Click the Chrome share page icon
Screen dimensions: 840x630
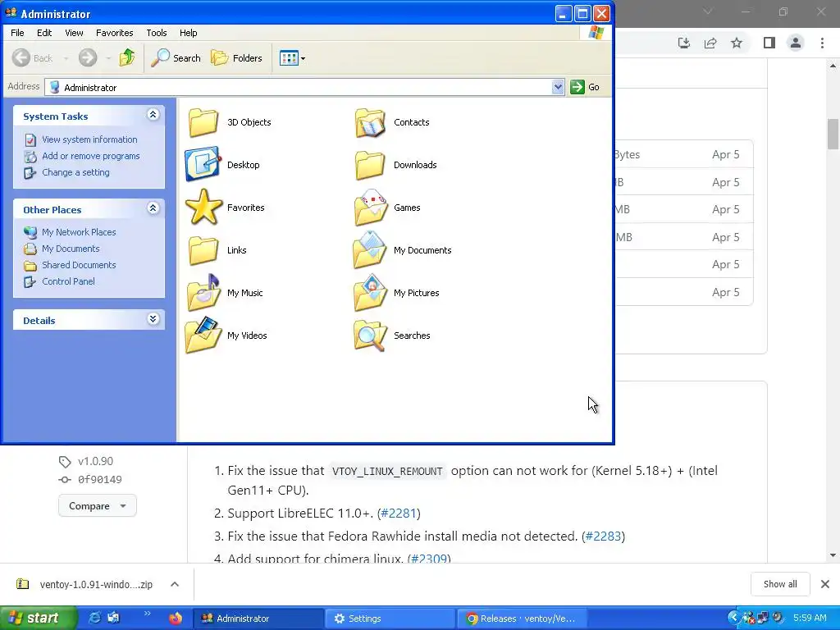tap(710, 43)
